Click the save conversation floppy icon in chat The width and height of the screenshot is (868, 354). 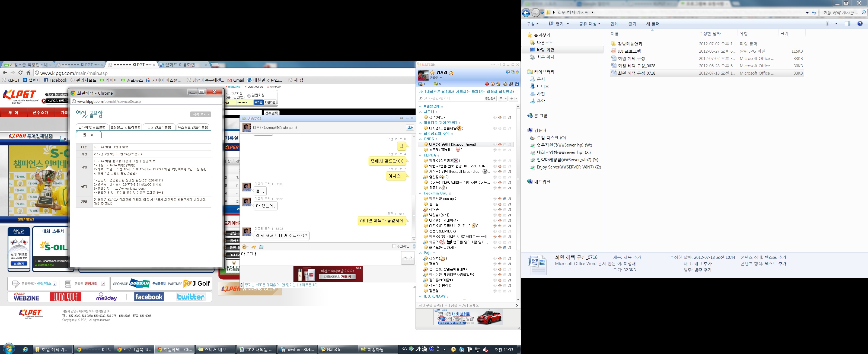(261, 247)
